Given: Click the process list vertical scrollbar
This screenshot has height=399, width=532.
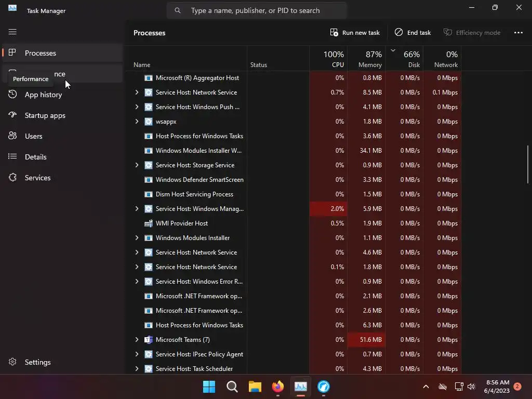Looking at the screenshot, I should coord(528,165).
